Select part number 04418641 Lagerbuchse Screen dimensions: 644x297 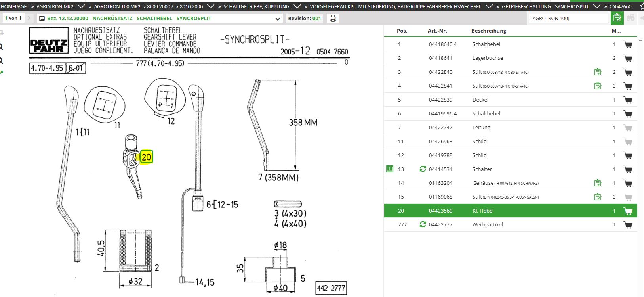point(440,58)
